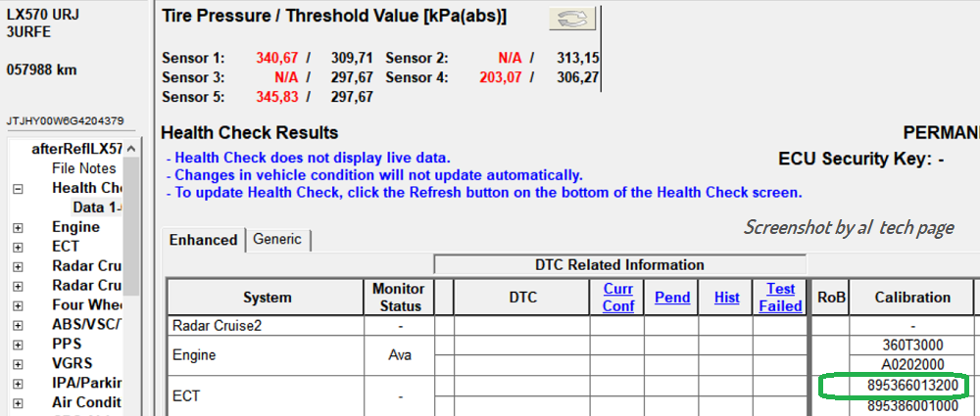980x416 pixels.
Task: Select File Notes in the tree
Action: point(83,168)
